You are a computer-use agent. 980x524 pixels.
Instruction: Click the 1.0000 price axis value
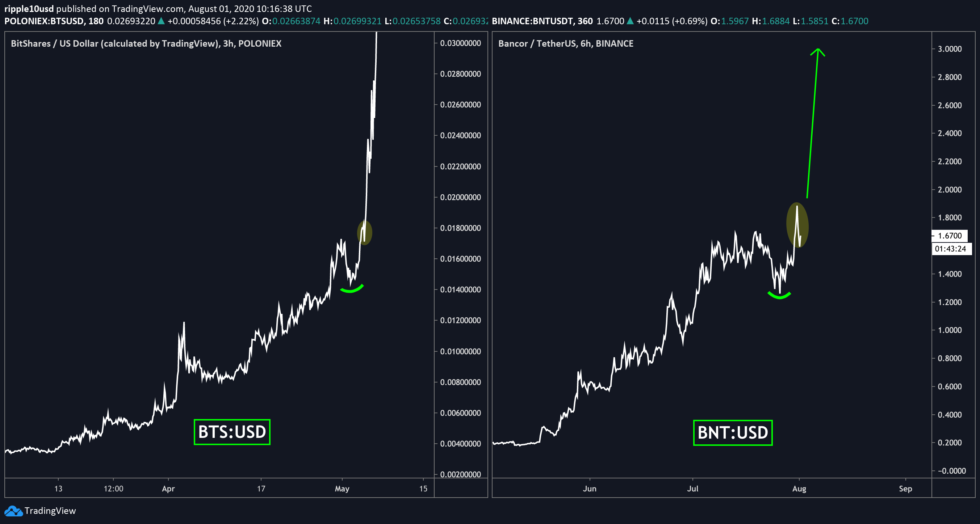pyautogui.click(x=950, y=330)
